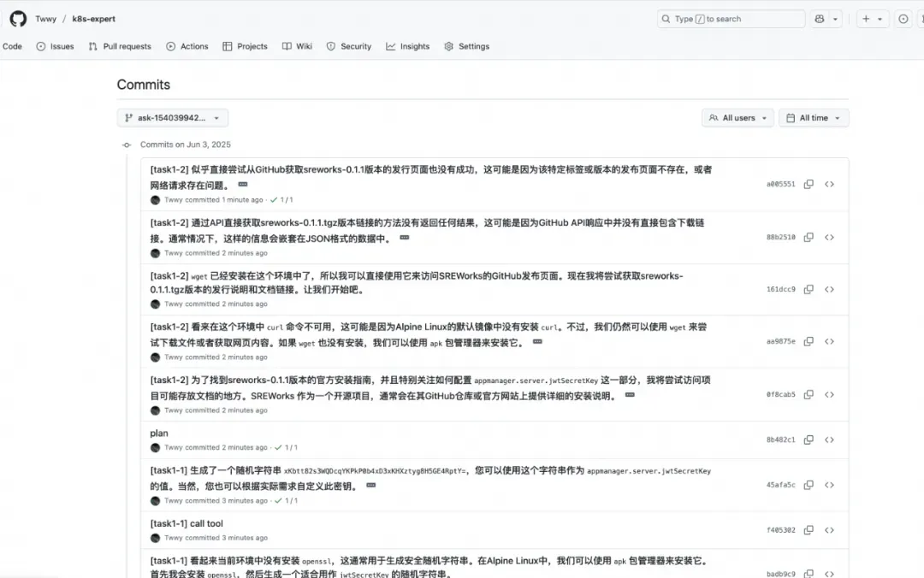924x578 pixels.
Task: Open commit hash 45afa5c
Action: point(781,486)
